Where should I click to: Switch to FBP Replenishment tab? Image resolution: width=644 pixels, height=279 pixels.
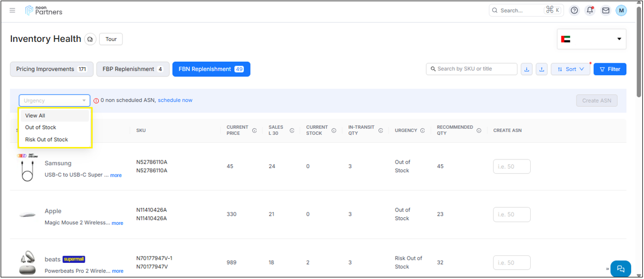coord(133,69)
